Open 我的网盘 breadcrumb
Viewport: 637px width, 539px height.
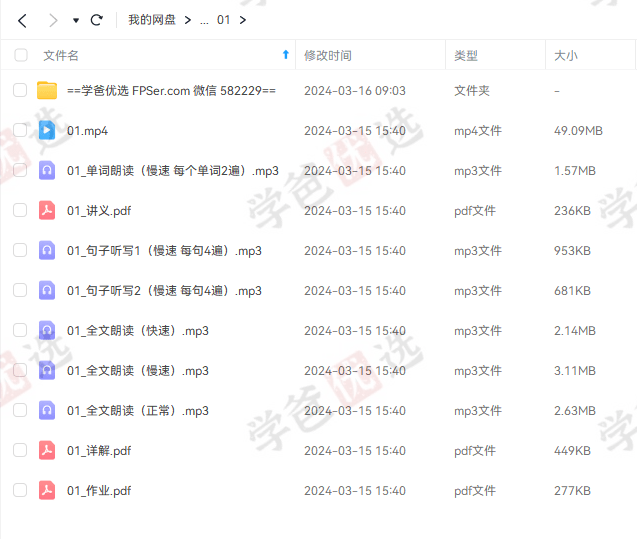click(152, 20)
